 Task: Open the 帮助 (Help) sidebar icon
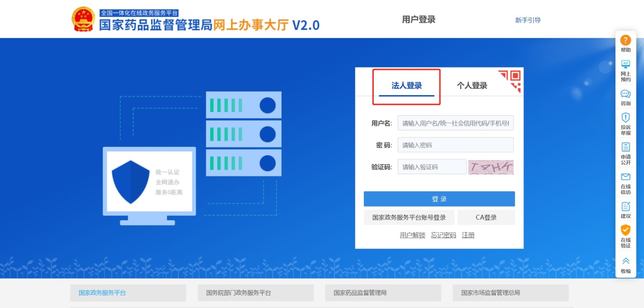625,44
